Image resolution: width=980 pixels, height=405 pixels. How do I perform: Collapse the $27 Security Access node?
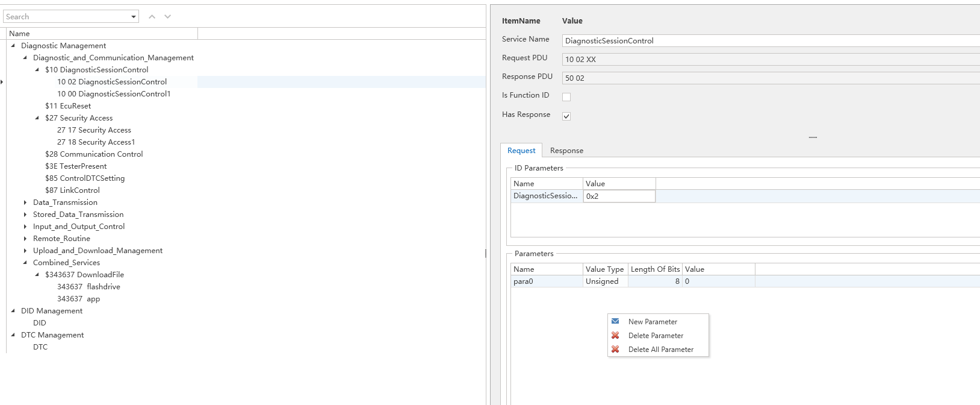coord(37,118)
